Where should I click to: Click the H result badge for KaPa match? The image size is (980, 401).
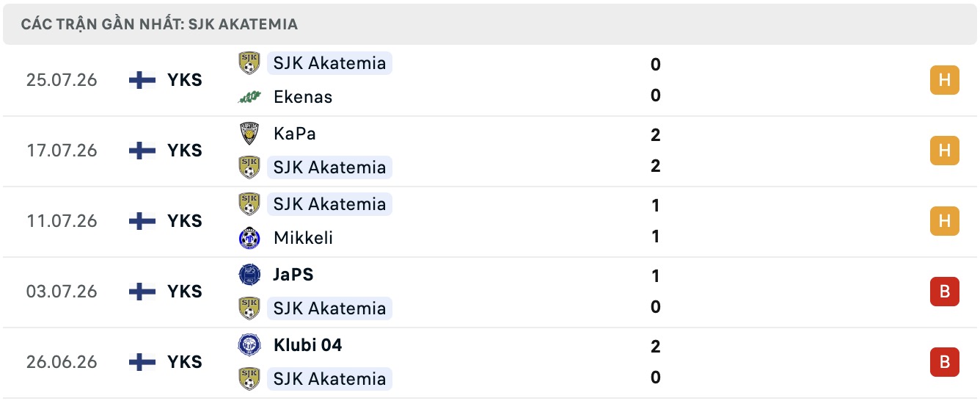944,151
